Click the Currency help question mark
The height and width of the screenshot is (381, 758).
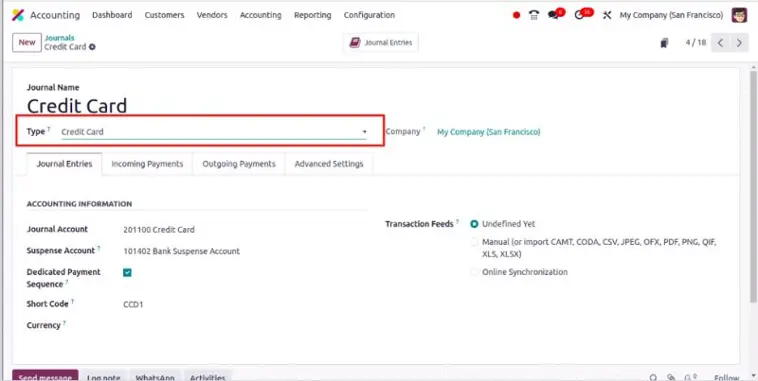[64, 323]
